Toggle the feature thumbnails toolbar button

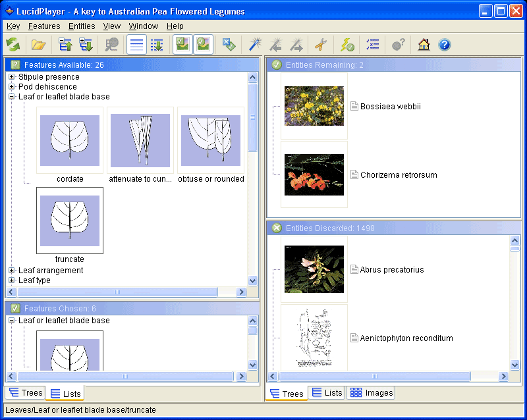pyautogui.click(x=182, y=45)
